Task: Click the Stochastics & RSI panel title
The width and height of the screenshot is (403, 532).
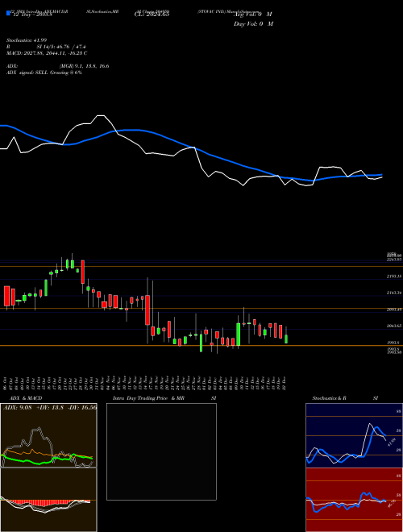Action: pos(345,398)
